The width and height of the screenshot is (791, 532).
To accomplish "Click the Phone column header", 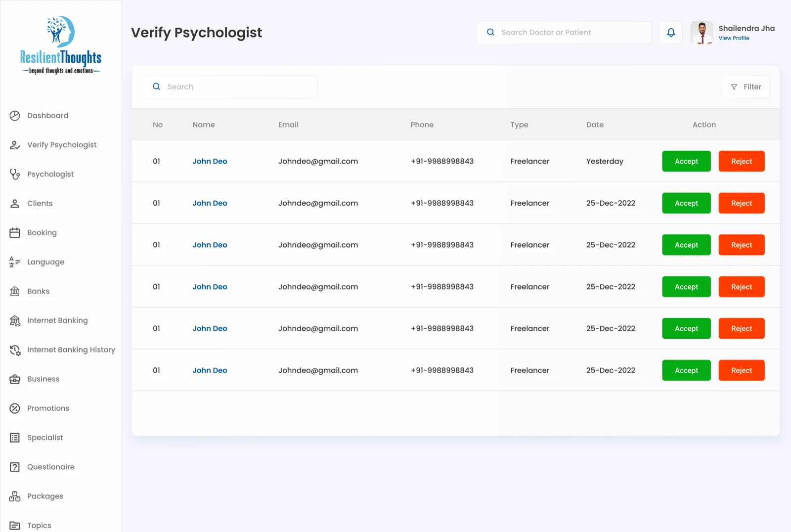I will pos(422,125).
